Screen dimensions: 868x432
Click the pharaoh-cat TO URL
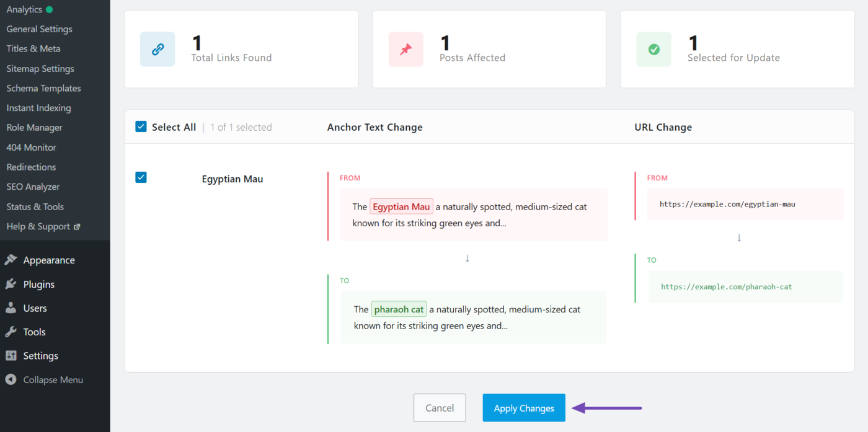click(727, 287)
